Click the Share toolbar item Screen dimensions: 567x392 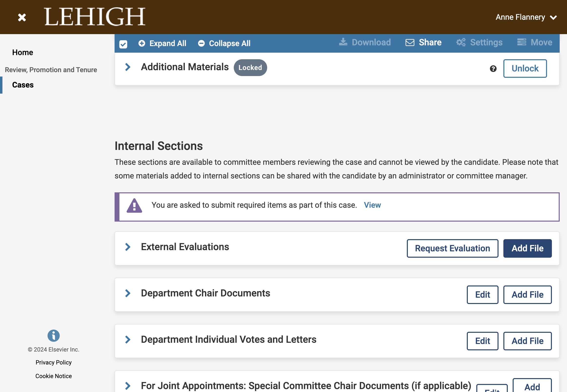[423, 42]
